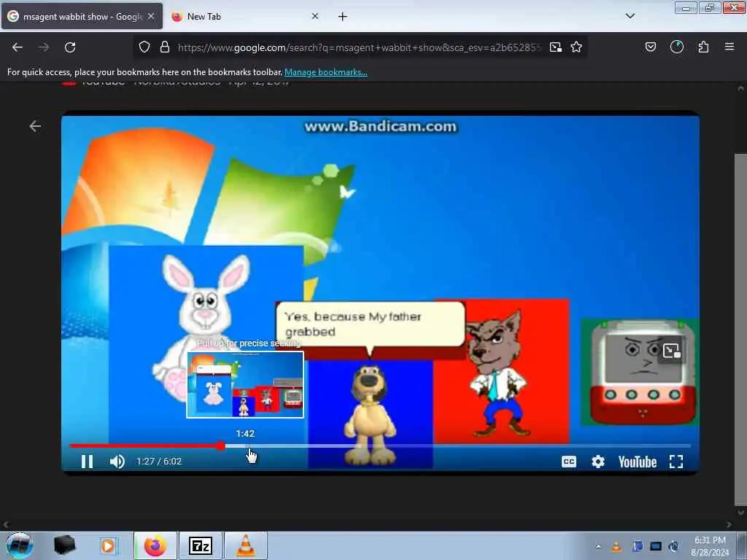Click the vertical page scrollbar
The width and height of the screenshot is (747, 560).
tap(740, 329)
